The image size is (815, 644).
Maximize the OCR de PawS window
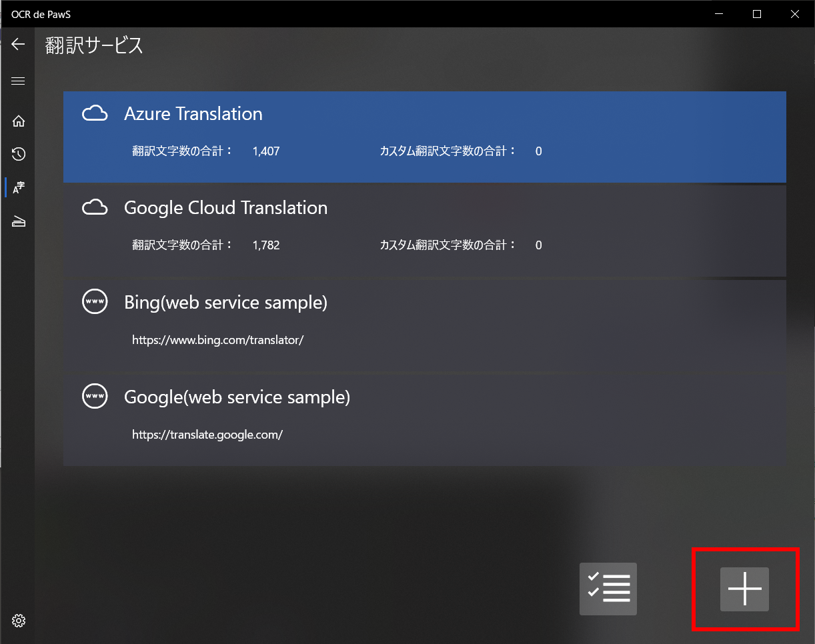pyautogui.click(x=757, y=14)
